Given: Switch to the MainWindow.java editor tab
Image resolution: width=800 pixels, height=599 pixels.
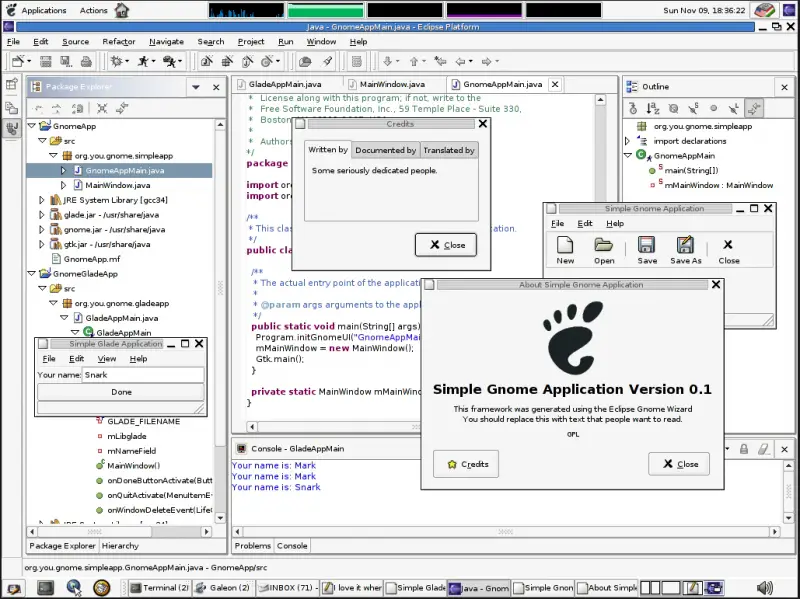Looking at the screenshot, I should 392,84.
